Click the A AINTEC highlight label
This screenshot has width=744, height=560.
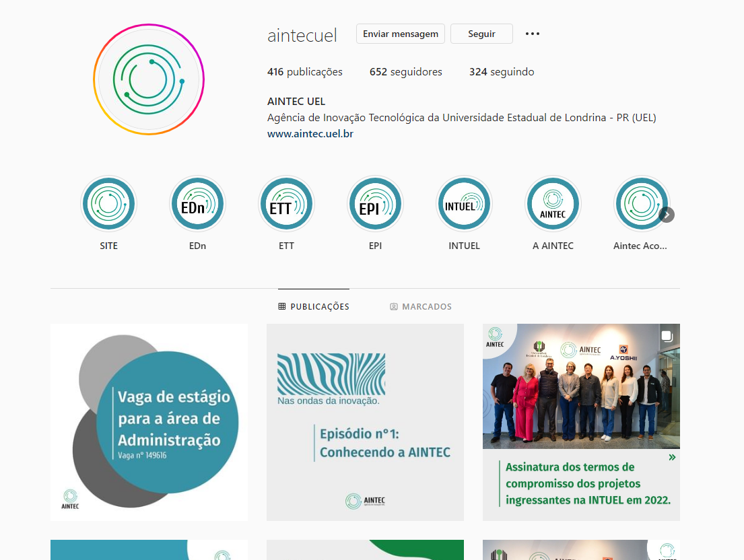click(x=553, y=246)
